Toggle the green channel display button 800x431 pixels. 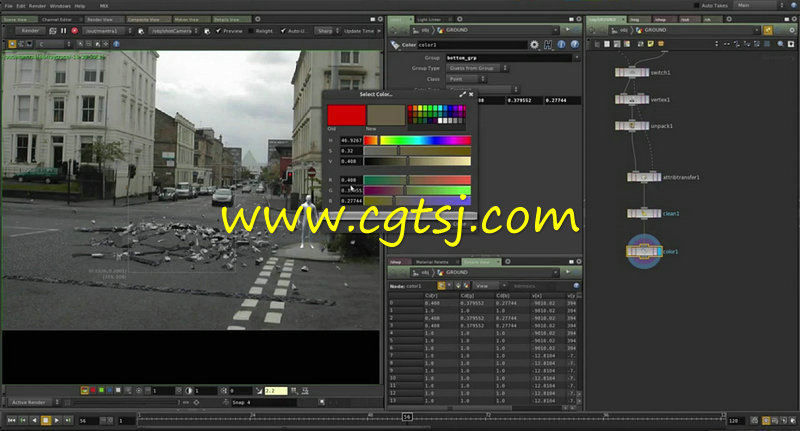(101, 390)
